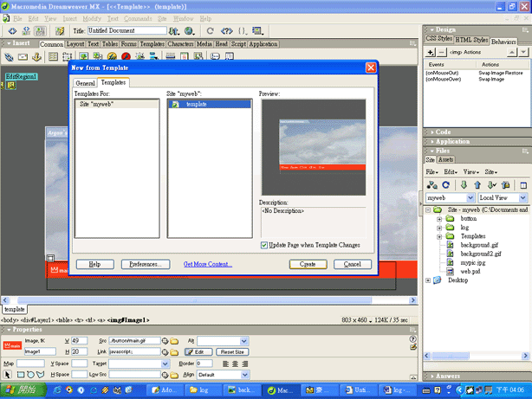Screen dimensions: 532x399
Task: Collapse the Files panel group
Action: click(x=443, y=151)
